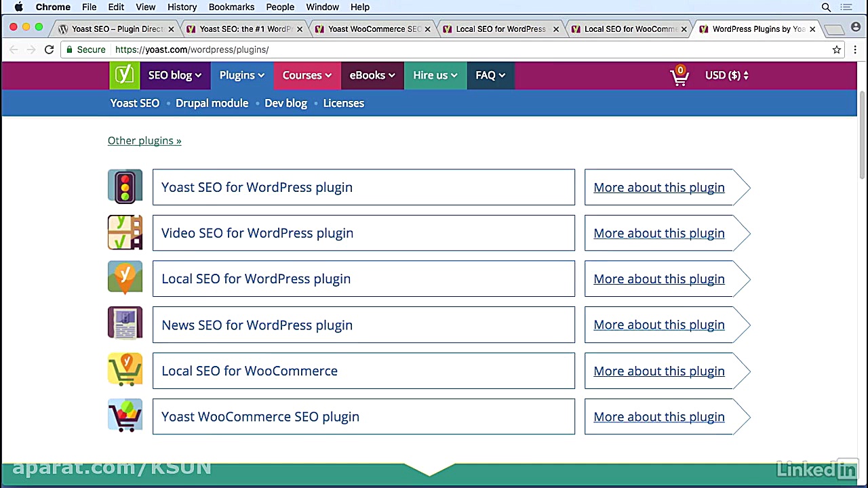Click the Yoast SEO submenu link

click(x=135, y=103)
